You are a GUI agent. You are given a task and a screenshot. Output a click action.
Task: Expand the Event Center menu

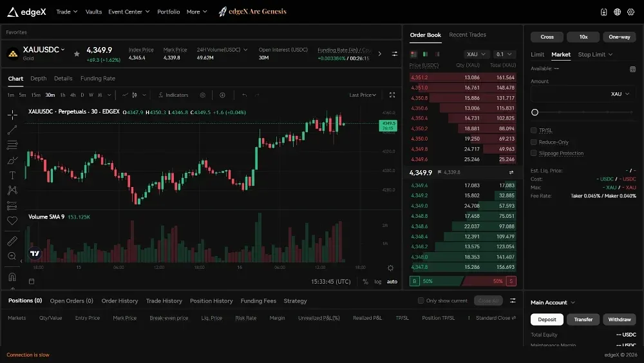pyautogui.click(x=129, y=12)
